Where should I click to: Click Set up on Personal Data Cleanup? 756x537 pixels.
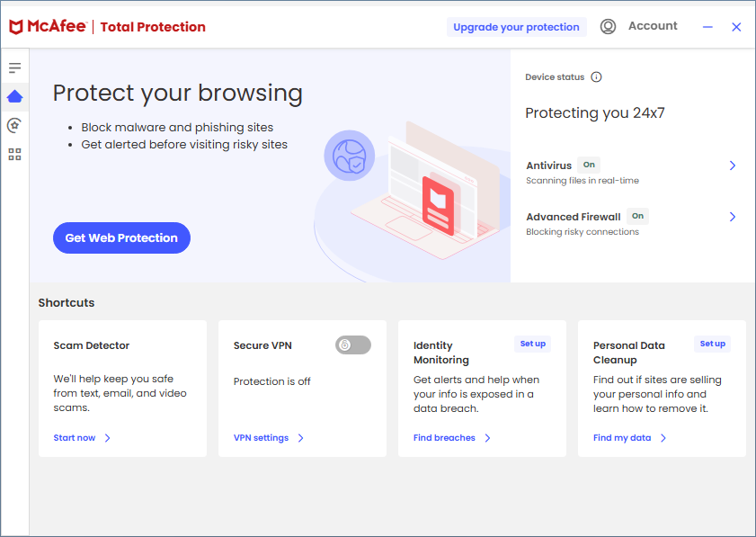[x=713, y=344]
